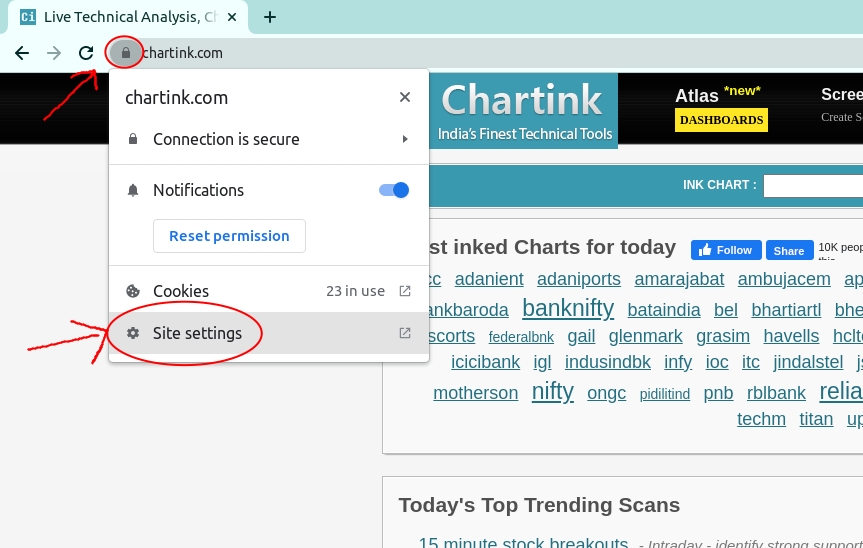Open ioc chart link
Image resolution: width=863 pixels, height=548 pixels.
717,362
